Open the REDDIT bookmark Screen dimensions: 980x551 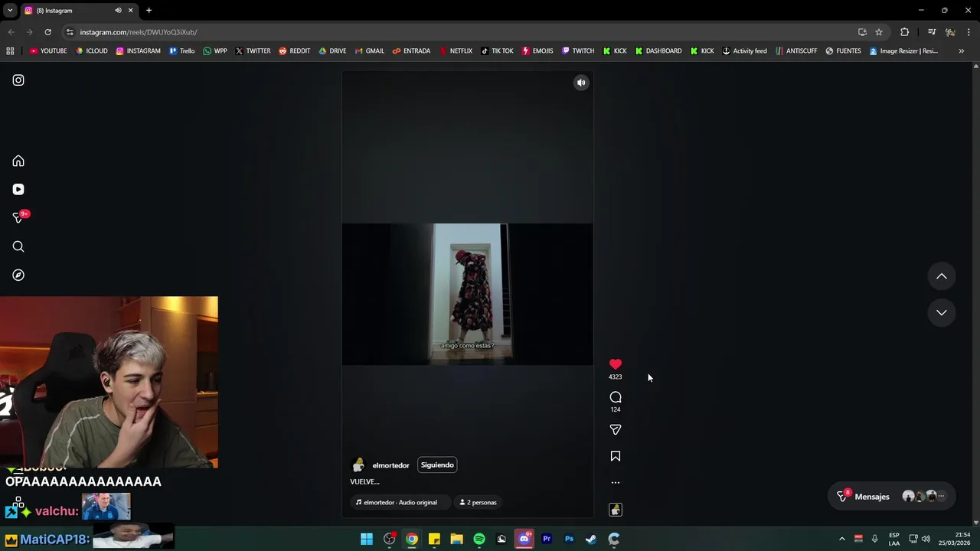295,51
